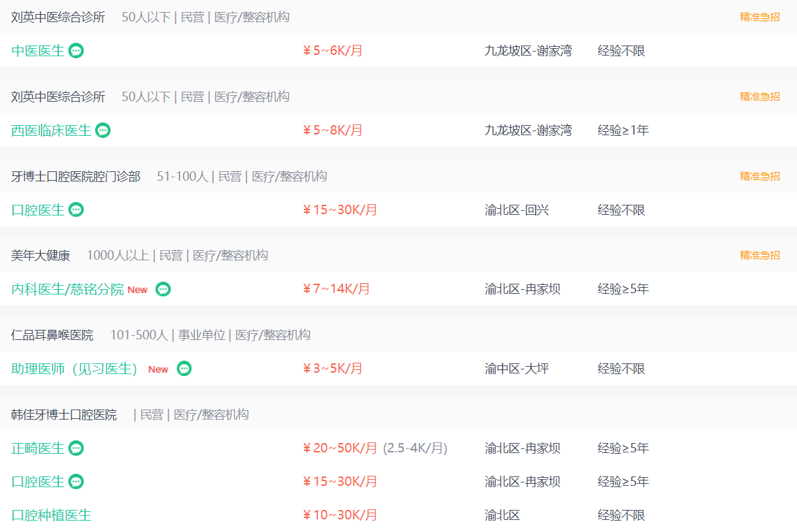Click chat bubble beside 内科医生/慈铭分院
Image resolution: width=797 pixels, height=532 pixels.
click(163, 289)
